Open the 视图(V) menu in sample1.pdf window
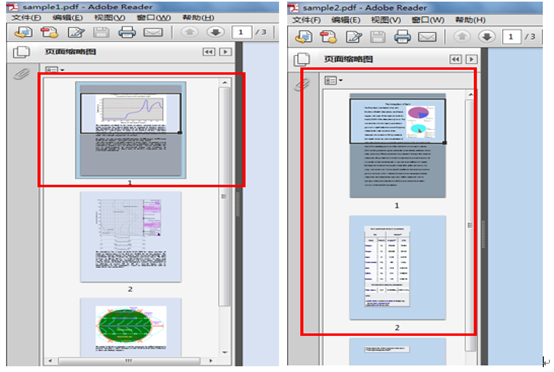 [x=110, y=18]
